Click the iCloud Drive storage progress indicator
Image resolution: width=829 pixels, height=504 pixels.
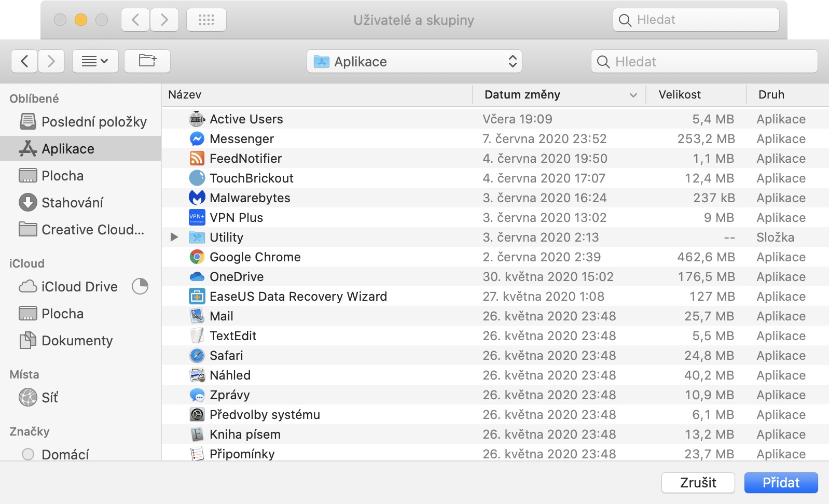click(140, 286)
